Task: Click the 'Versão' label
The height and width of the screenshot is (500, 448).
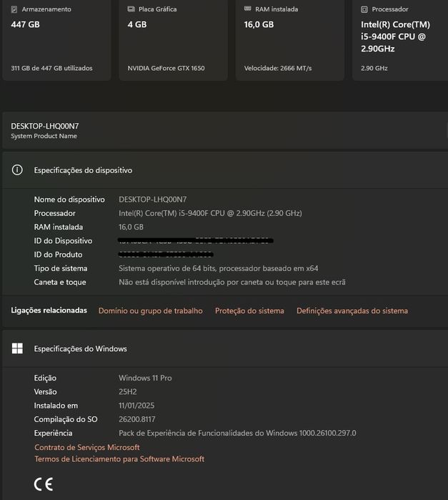Action: [45, 391]
